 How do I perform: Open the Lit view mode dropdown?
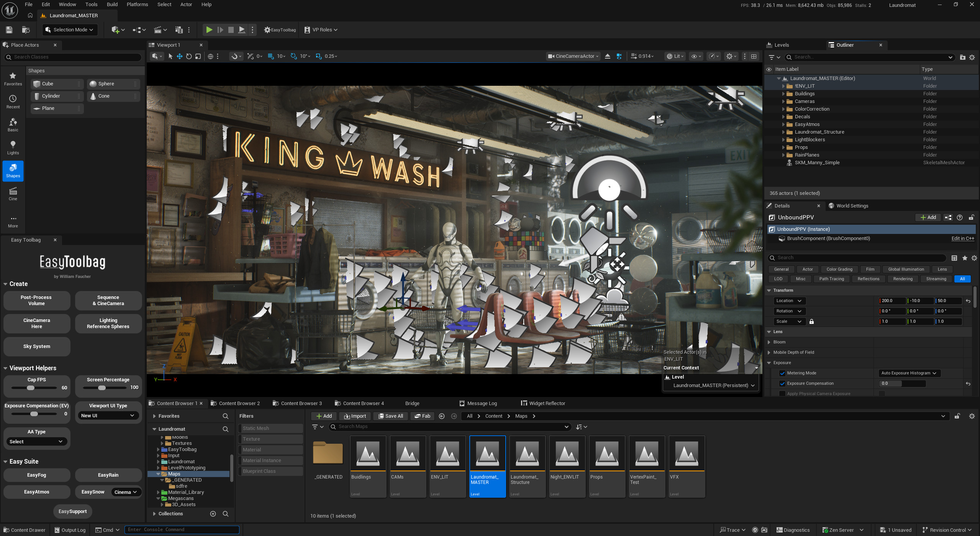pos(675,56)
